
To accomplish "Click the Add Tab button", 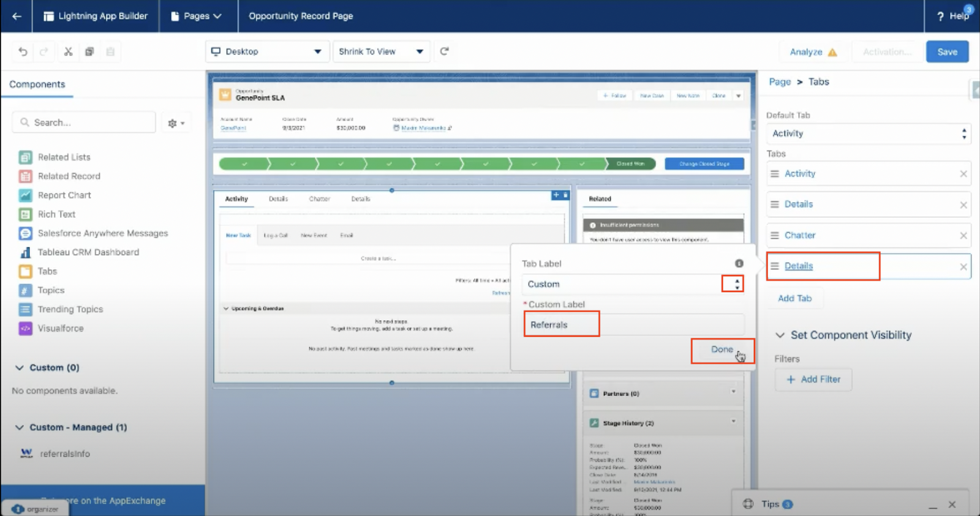I will pyautogui.click(x=795, y=298).
